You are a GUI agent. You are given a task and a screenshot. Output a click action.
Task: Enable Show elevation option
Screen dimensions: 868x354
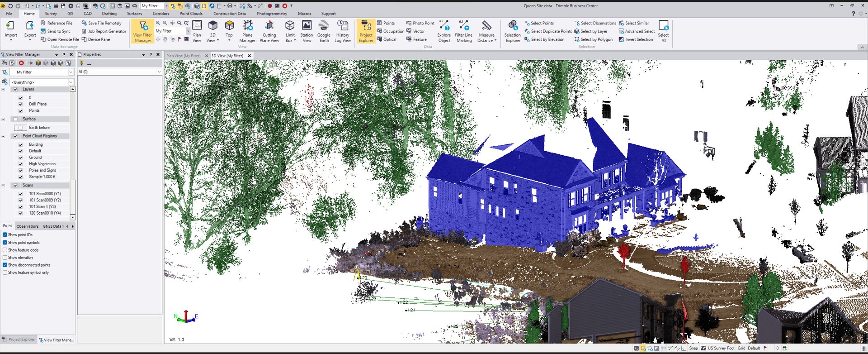[5, 258]
